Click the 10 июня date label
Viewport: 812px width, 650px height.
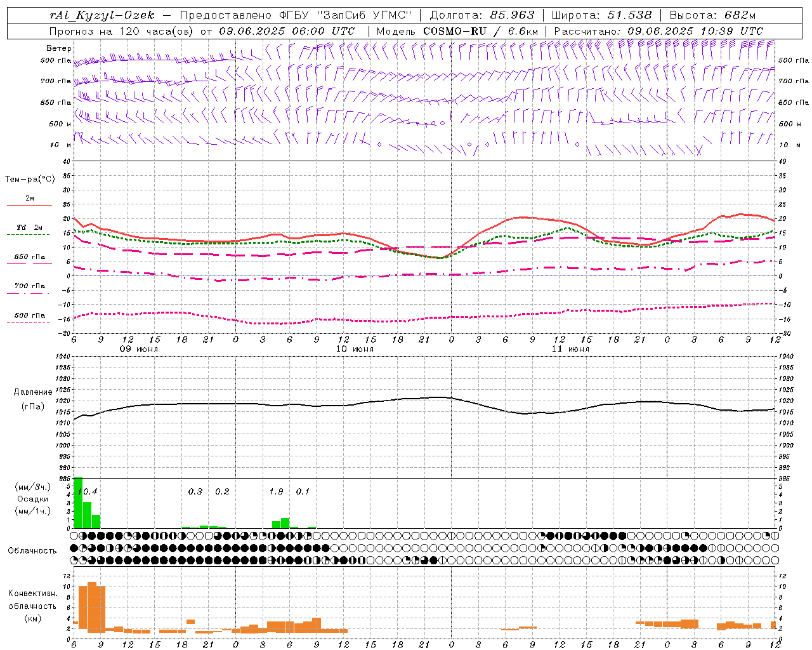click(x=355, y=349)
